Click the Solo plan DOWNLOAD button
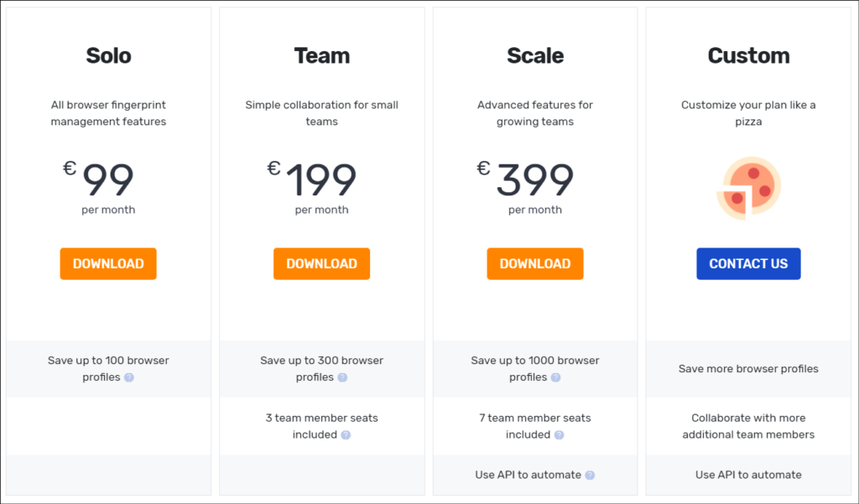859x504 pixels. tap(108, 263)
